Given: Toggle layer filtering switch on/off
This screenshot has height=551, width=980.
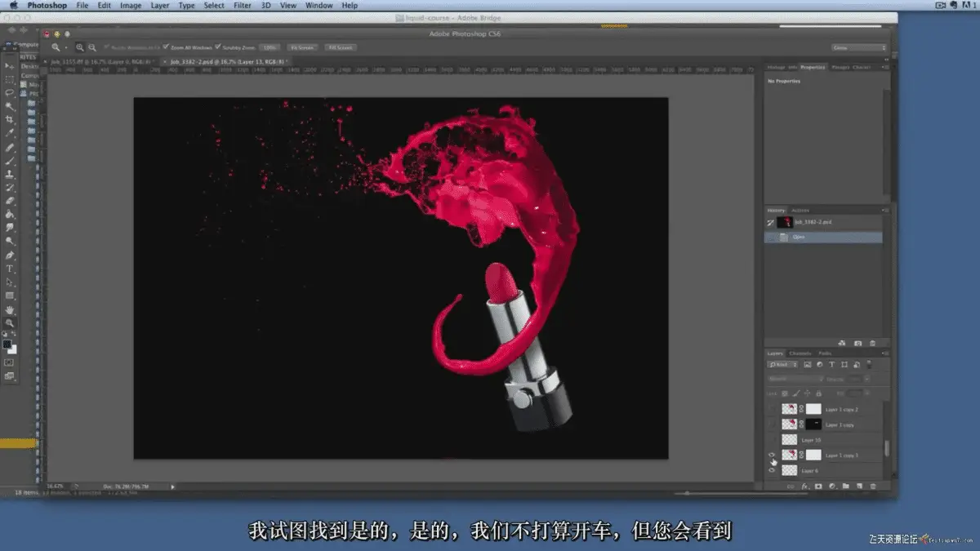Looking at the screenshot, I should (871, 365).
